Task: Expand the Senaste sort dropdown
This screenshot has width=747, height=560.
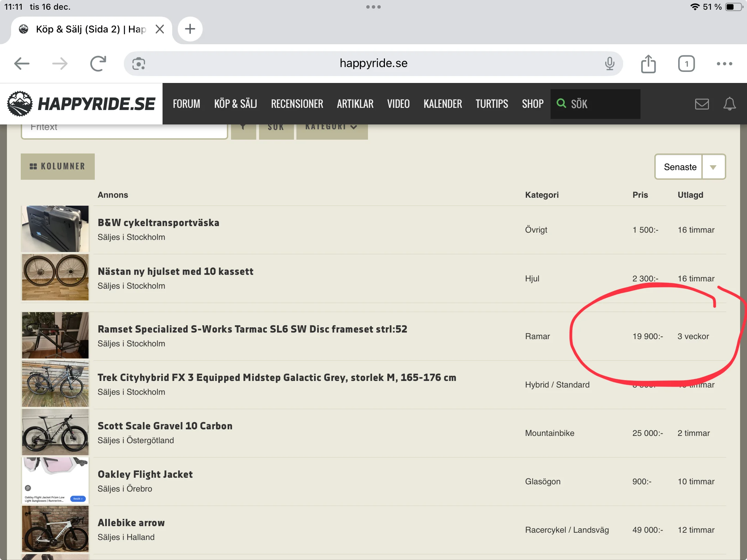Action: (x=713, y=167)
